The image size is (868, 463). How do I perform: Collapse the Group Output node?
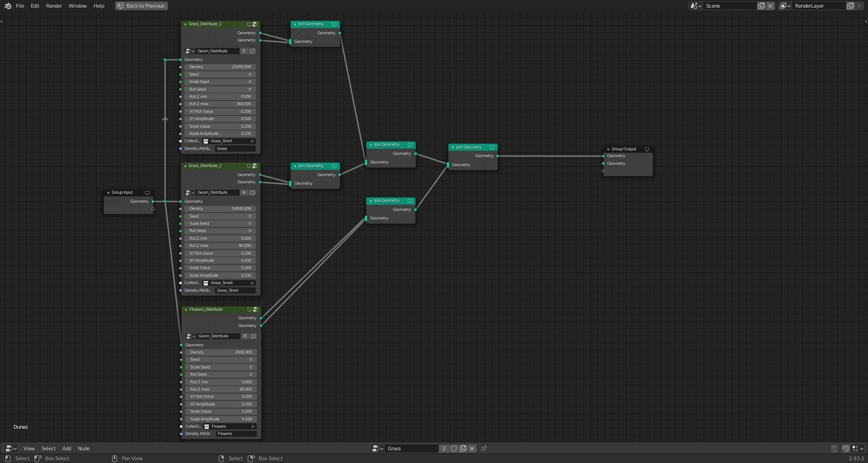point(608,150)
